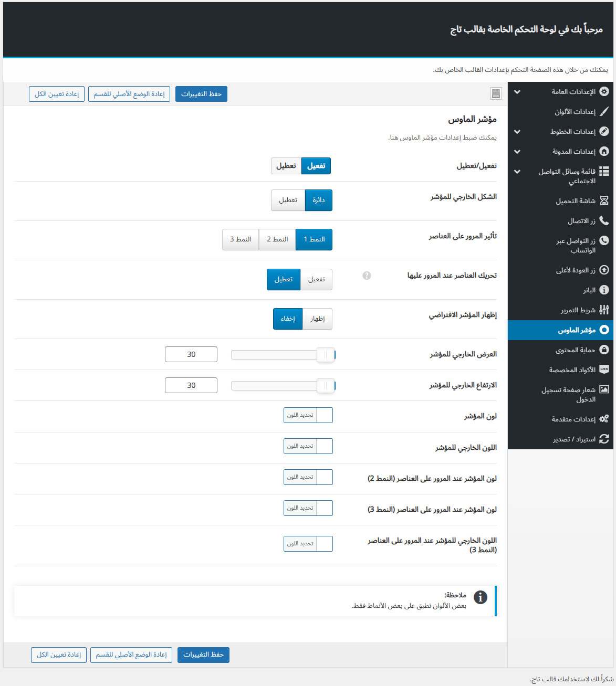Click the brush icon for إعدادات الألوان
The image size is (616, 686).
(x=604, y=112)
